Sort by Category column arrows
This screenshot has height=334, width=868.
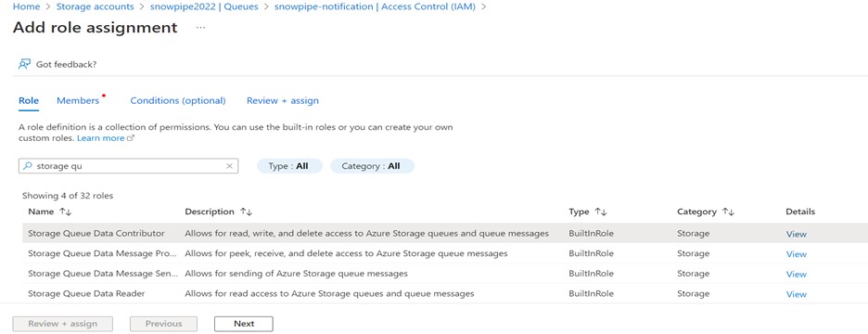click(728, 212)
